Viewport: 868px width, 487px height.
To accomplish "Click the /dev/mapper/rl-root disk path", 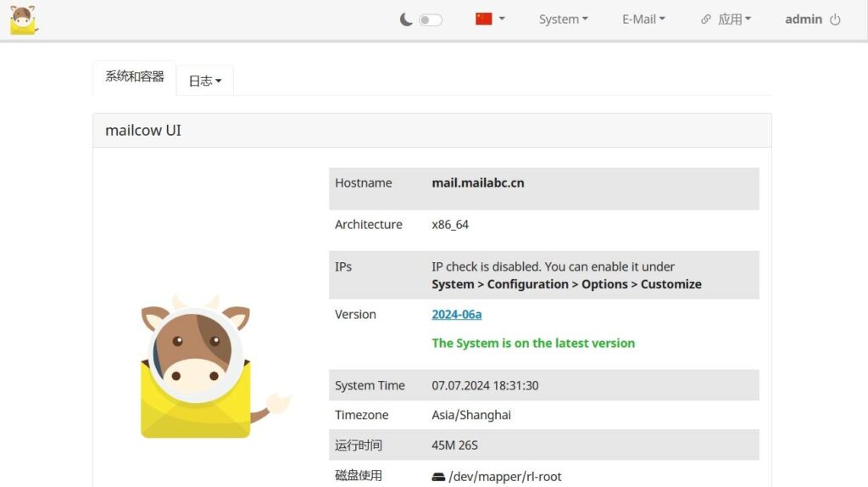I will (x=505, y=477).
